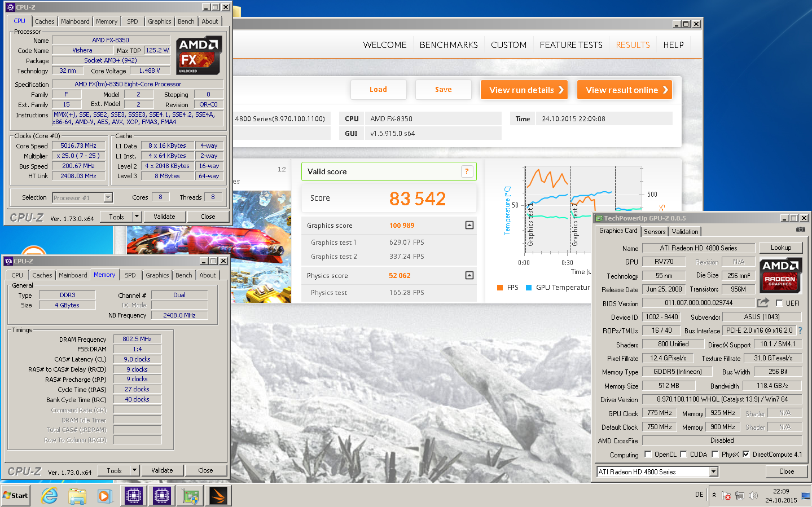Toggle the DirectCompute 4.1 checkbox
This screenshot has width=812, height=507.
coord(746,454)
